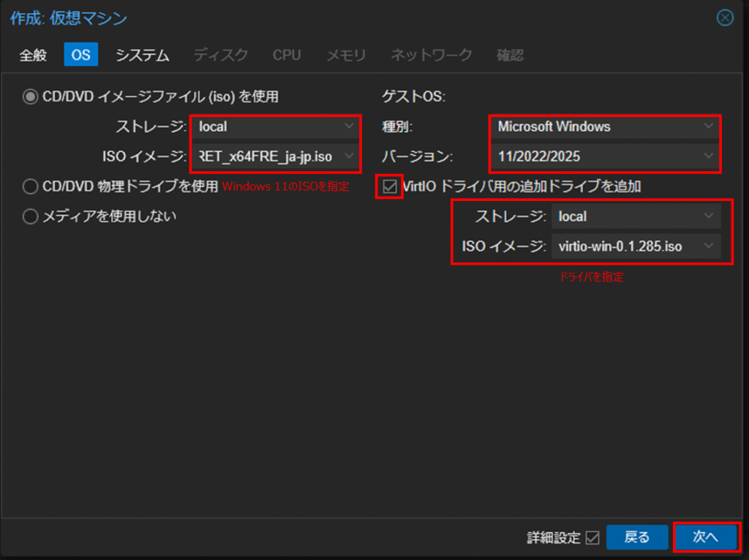Choose the メディアを使用しない radio option
This screenshot has height=560, width=749.
click(30, 216)
